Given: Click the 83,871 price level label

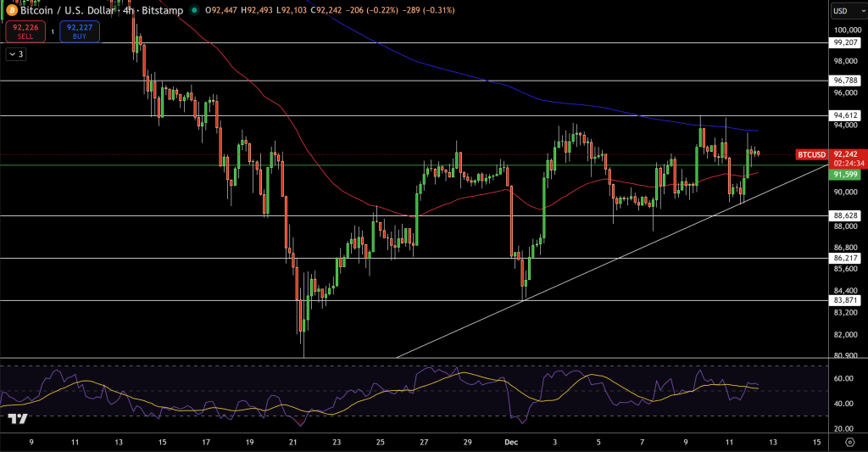Looking at the screenshot, I should click(845, 300).
